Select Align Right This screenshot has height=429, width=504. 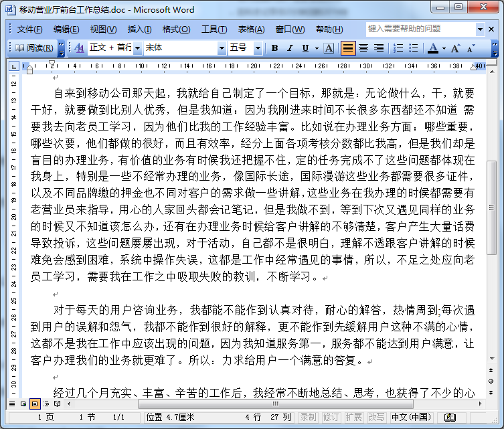tap(379, 48)
